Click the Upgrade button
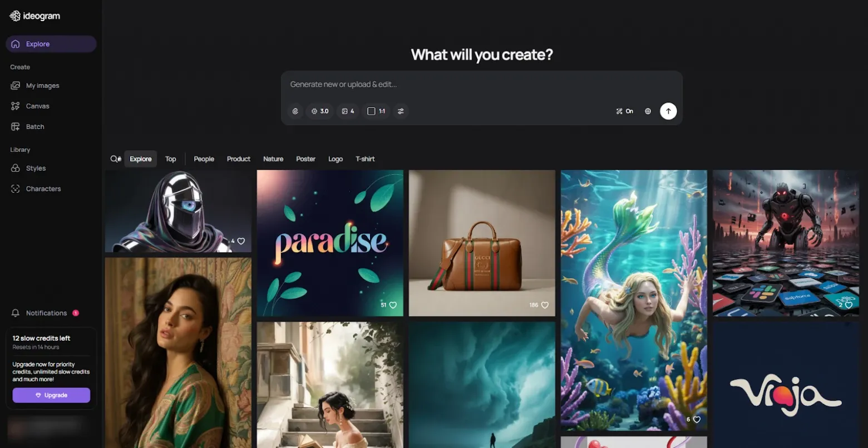 tap(51, 395)
